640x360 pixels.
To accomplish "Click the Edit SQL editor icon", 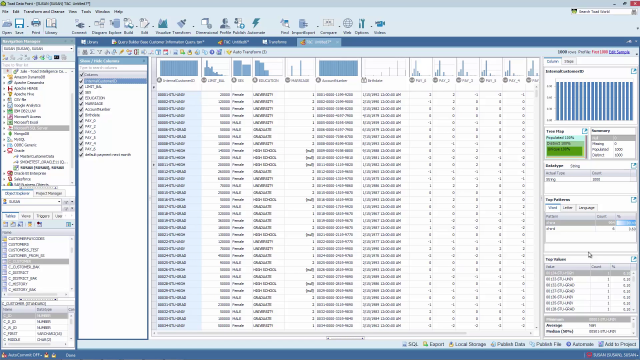I will [144, 26].
